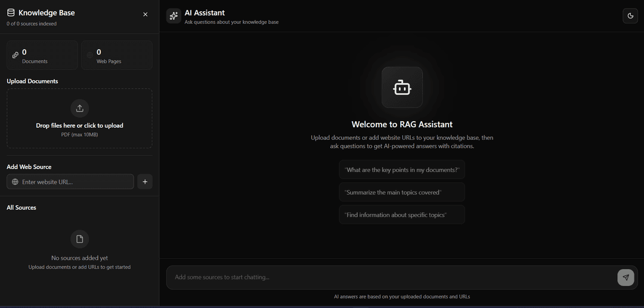The height and width of the screenshot is (308, 644).
Task: Open the Web Pages stat card
Action: tap(117, 56)
